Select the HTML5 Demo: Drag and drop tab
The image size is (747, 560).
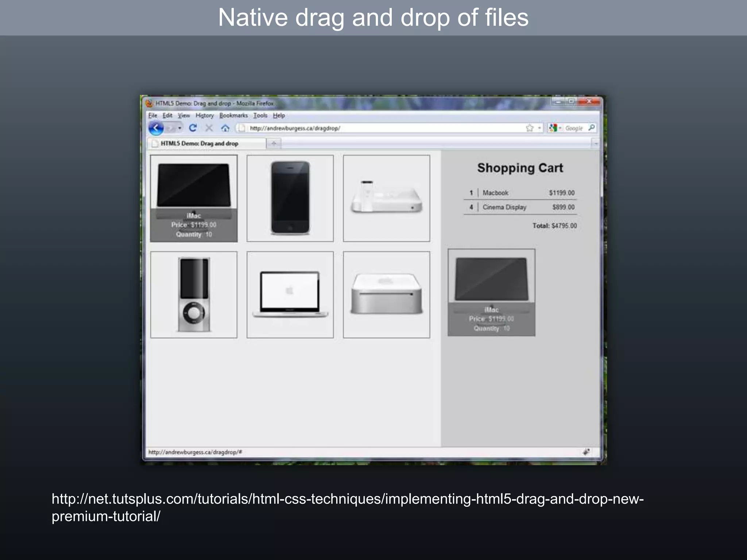click(206, 143)
